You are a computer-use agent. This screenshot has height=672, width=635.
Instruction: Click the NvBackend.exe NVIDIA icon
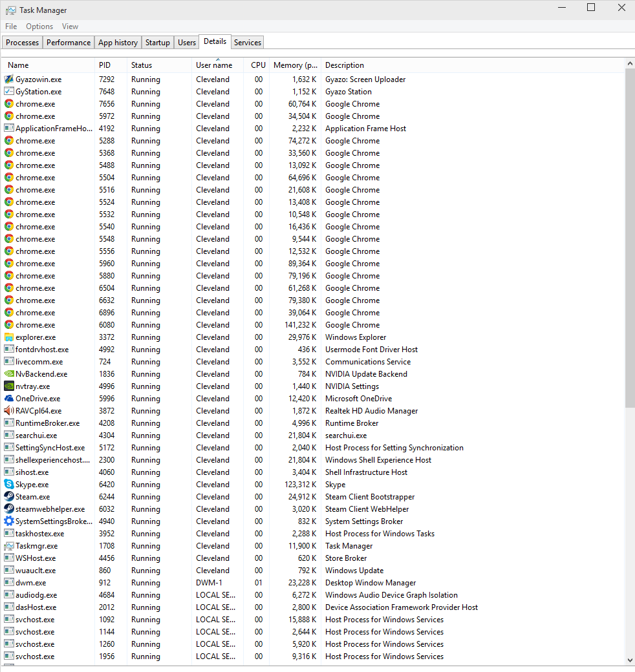pyautogui.click(x=9, y=374)
